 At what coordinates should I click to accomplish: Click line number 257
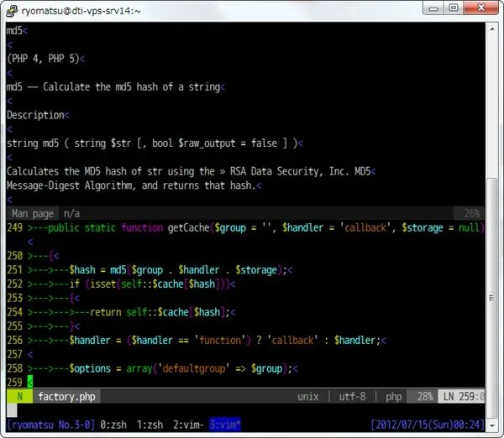[15, 354]
